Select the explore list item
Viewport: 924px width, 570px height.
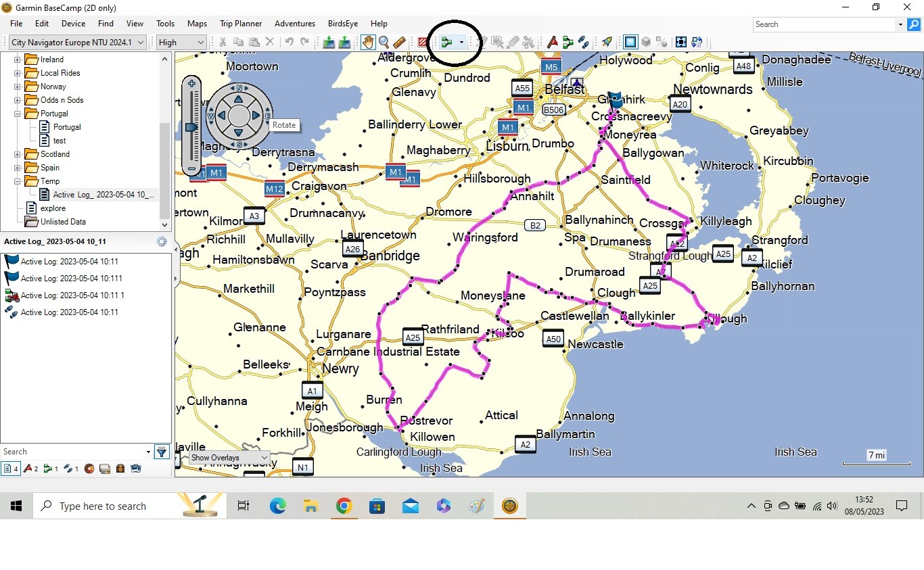pyautogui.click(x=53, y=208)
